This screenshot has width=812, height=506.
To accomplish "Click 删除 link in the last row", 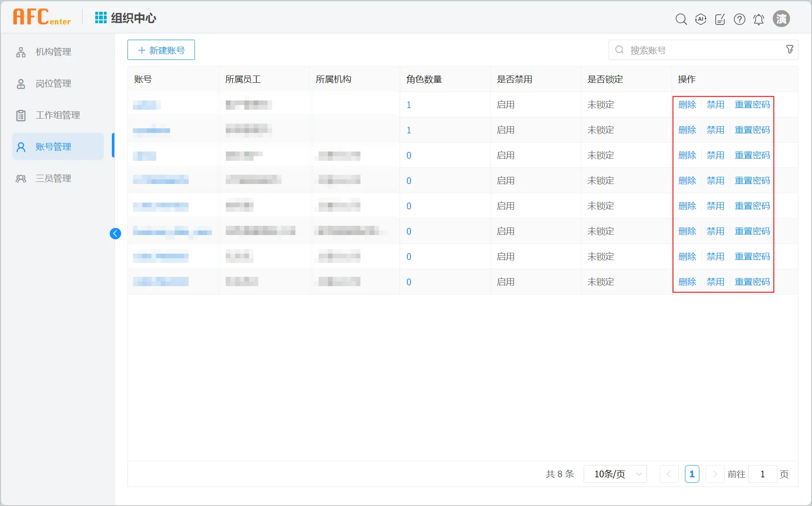I will (687, 282).
